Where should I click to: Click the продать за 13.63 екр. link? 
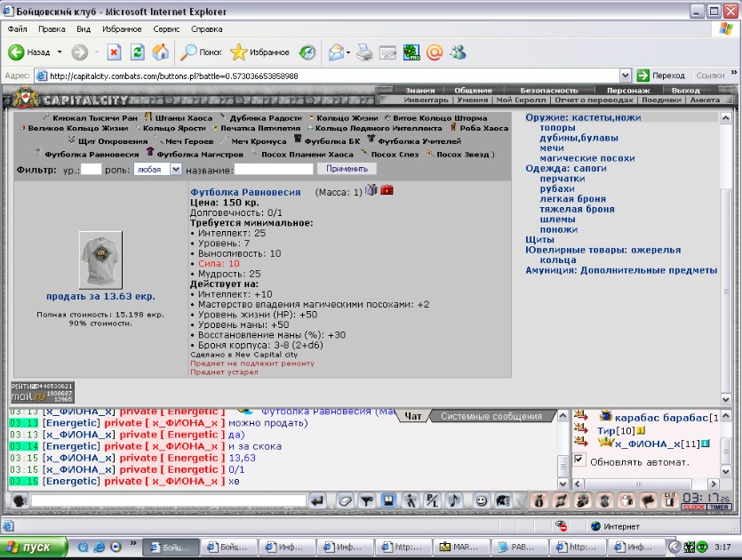(x=100, y=295)
